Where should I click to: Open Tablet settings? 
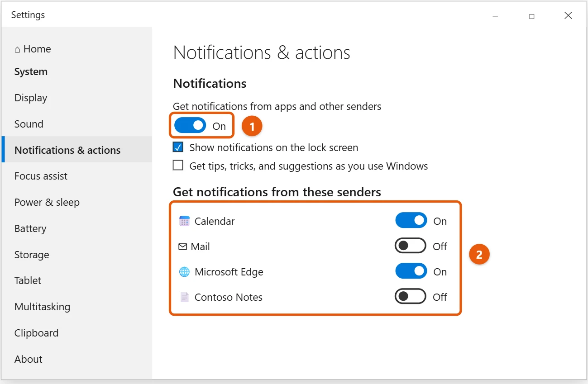tap(28, 280)
